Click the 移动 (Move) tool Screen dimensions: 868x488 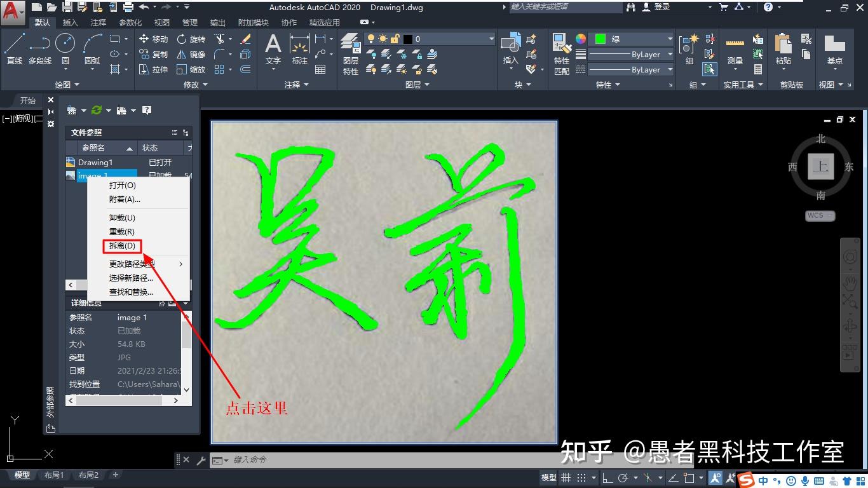click(x=154, y=38)
